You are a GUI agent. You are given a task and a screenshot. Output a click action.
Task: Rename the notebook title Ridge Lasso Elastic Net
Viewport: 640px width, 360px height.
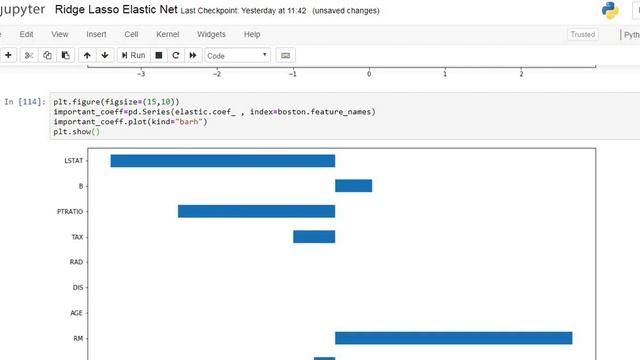116,9
